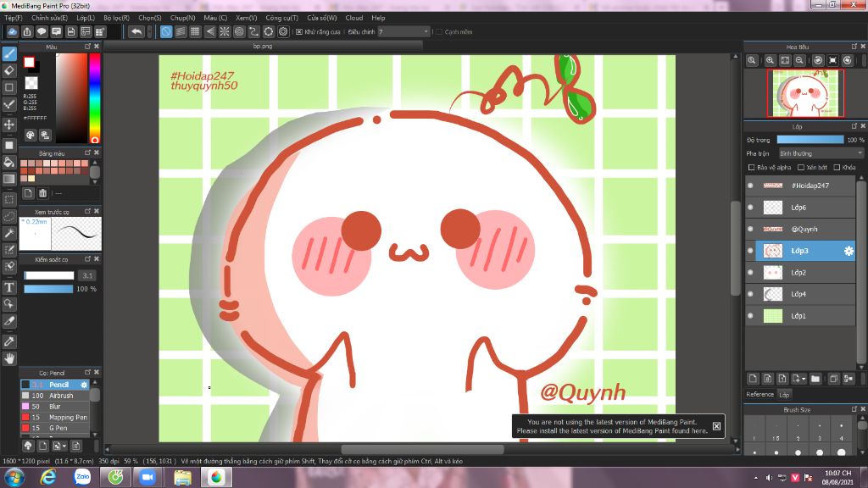Select the G Pen brush
Viewport: 868px width, 488px height.
(x=55, y=428)
